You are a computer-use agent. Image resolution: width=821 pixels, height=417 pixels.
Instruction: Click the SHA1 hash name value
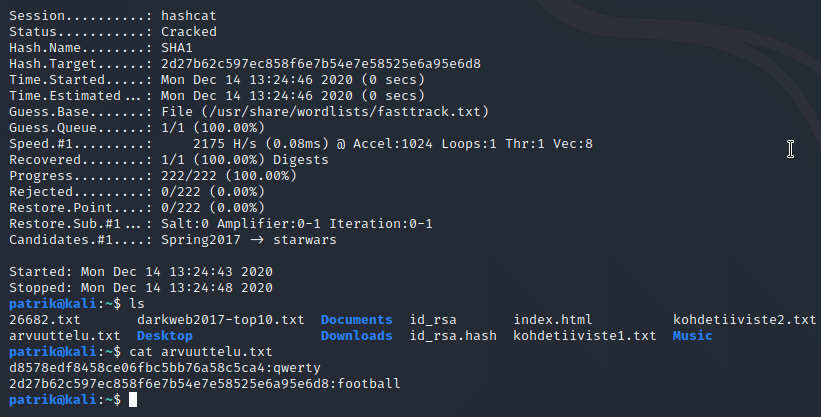click(177, 48)
